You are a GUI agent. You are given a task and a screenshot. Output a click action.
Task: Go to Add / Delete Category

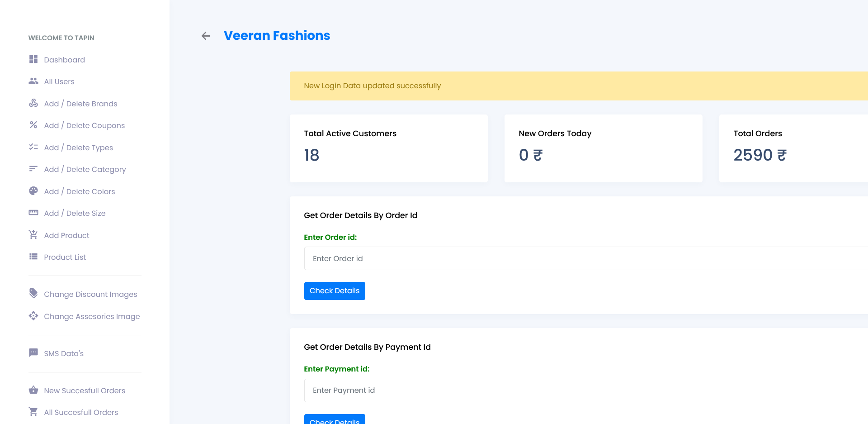85,169
